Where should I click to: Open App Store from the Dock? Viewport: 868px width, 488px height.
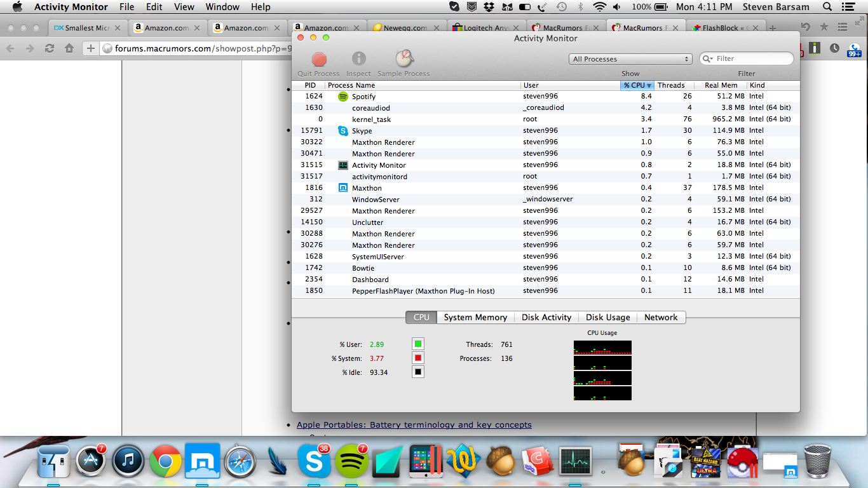pos(91,461)
